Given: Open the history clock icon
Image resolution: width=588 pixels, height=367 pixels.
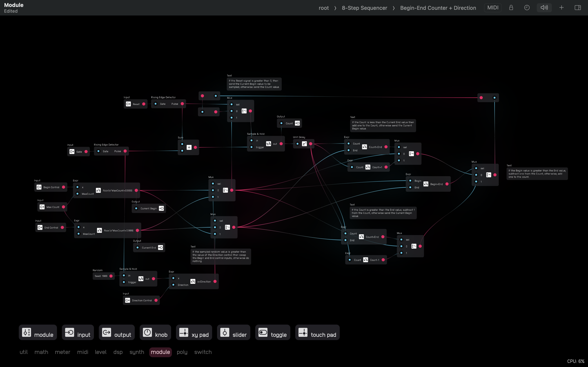Looking at the screenshot, I should tap(527, 8).
